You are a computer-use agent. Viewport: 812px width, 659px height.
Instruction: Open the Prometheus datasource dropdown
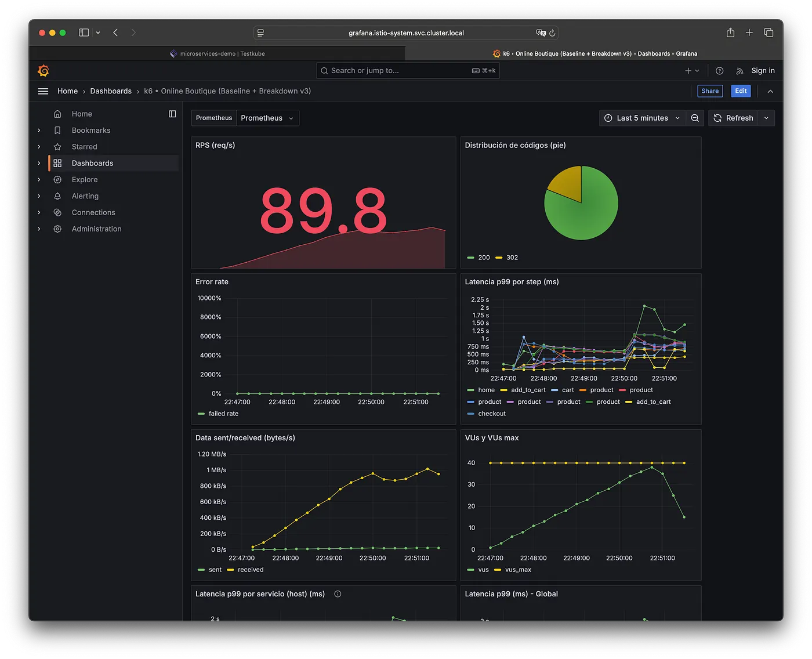click(267, 118)
